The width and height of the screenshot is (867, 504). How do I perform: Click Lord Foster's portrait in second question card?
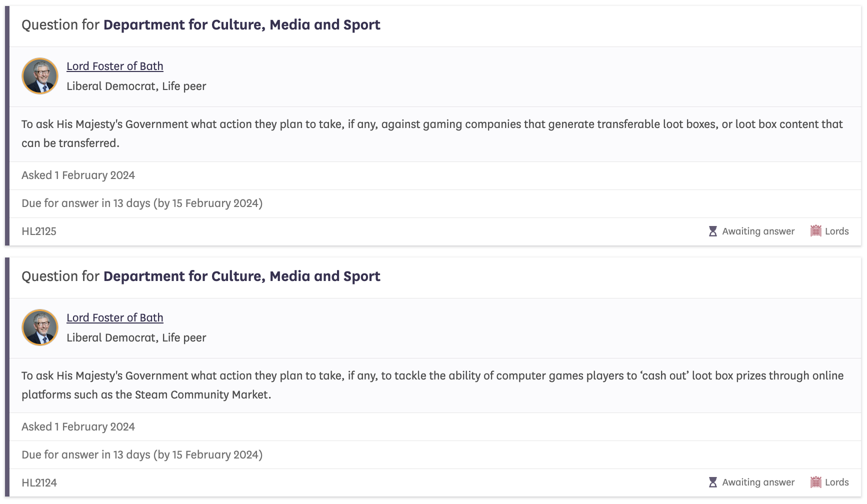[40, 327]
